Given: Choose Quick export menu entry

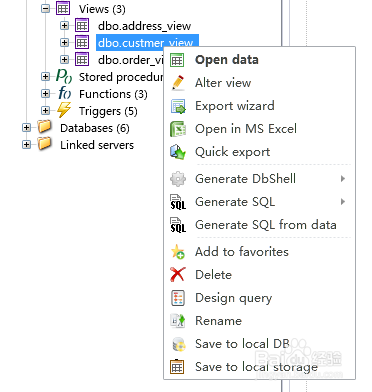Looking at the screenshot, I should coord(259,152).
